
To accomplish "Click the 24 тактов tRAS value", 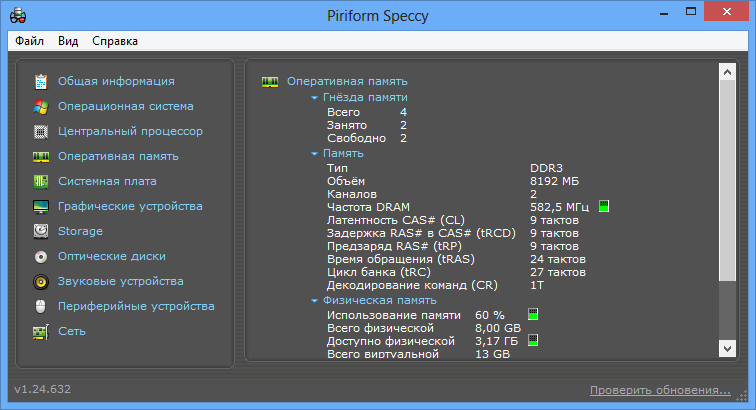I will coord(558,260).
